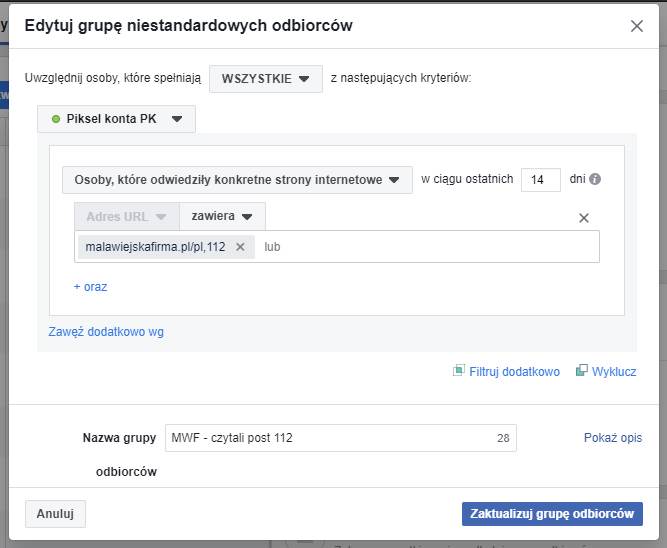Delete the malawiejskafirma.pl/pl,112 tag via its X

[x=240, y=247]
